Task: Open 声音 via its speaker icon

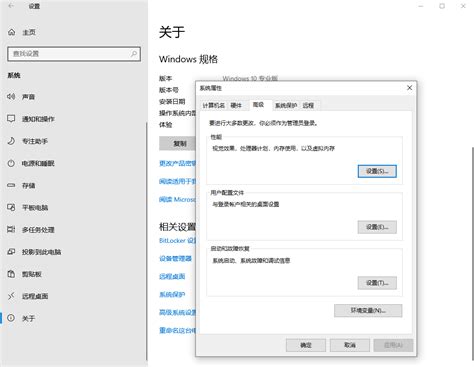Action: click(11, 97)
